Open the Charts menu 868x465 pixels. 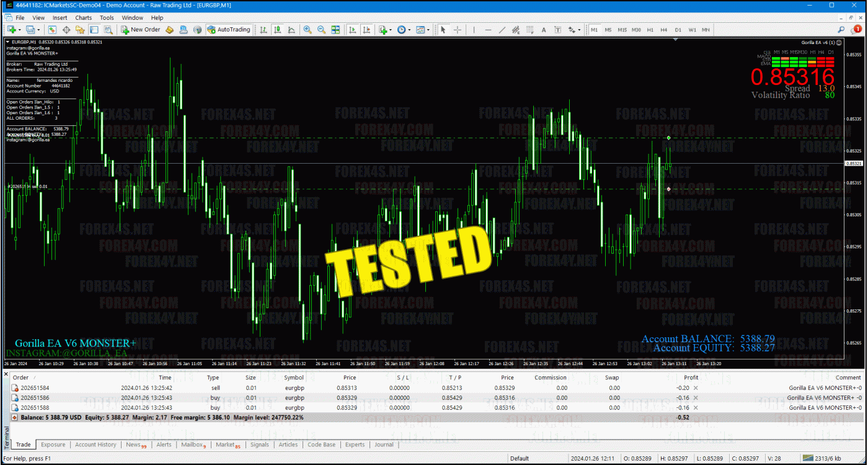pyautogui.click(x=83, y=18)
